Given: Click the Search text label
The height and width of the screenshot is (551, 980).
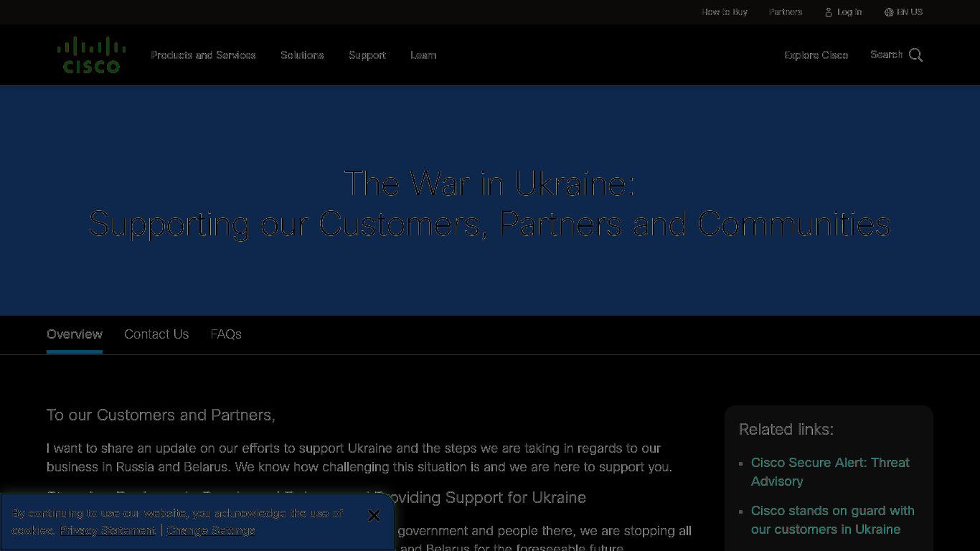Looking at the screenshot, I should [886, 55].
